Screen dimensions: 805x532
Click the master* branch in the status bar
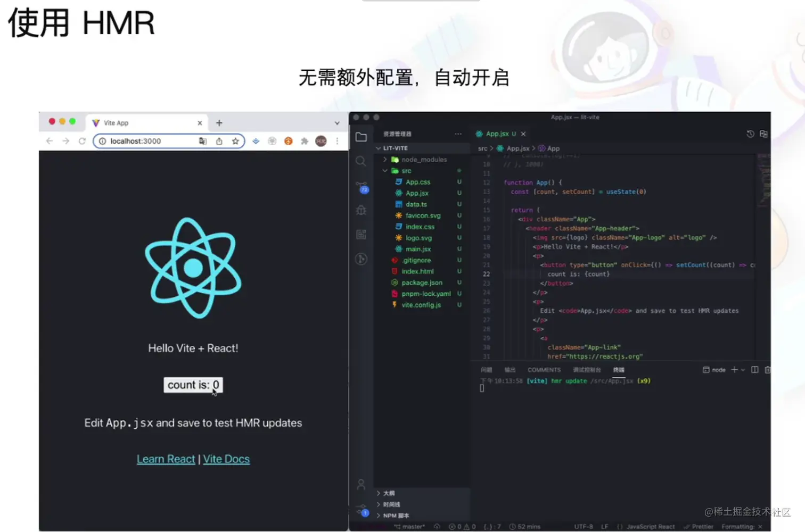[x=409, y=527]
